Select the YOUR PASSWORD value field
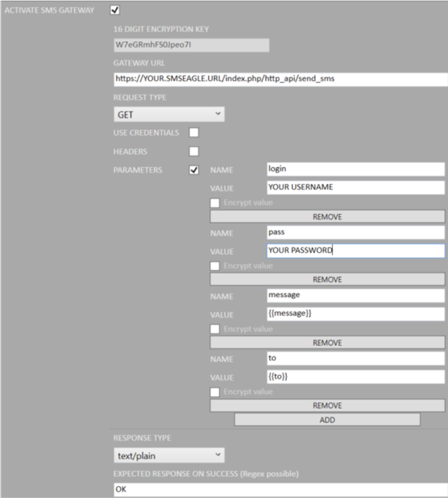This screenshot has height=498, width=448. click(356, 250)
